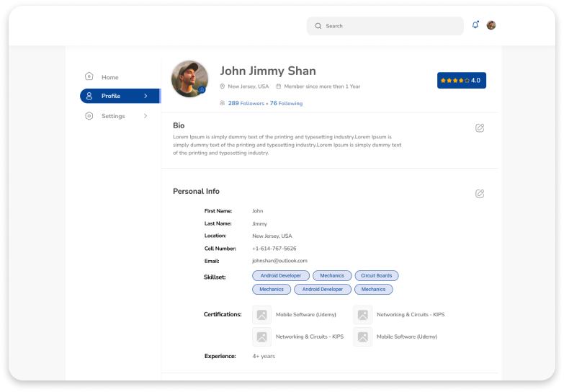Click John Jimmy Shan's profile photo
The height and width of the screenshot is (392, 564).
189,79
